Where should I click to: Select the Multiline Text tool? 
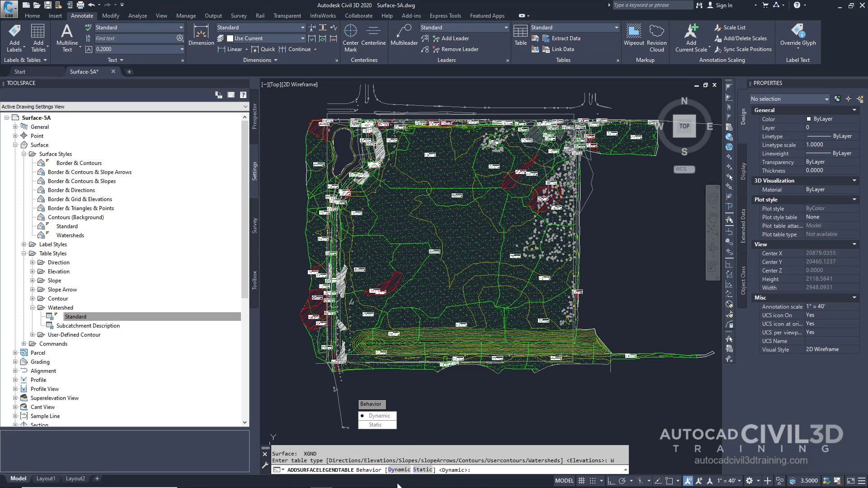click(67, 32)
